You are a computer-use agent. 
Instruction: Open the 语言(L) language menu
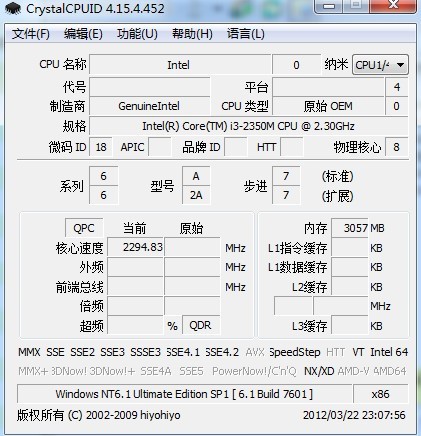click(246, 34)
